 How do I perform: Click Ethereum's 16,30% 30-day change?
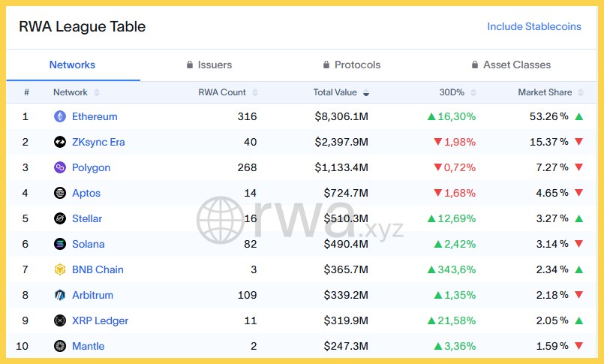coord(456,116)
